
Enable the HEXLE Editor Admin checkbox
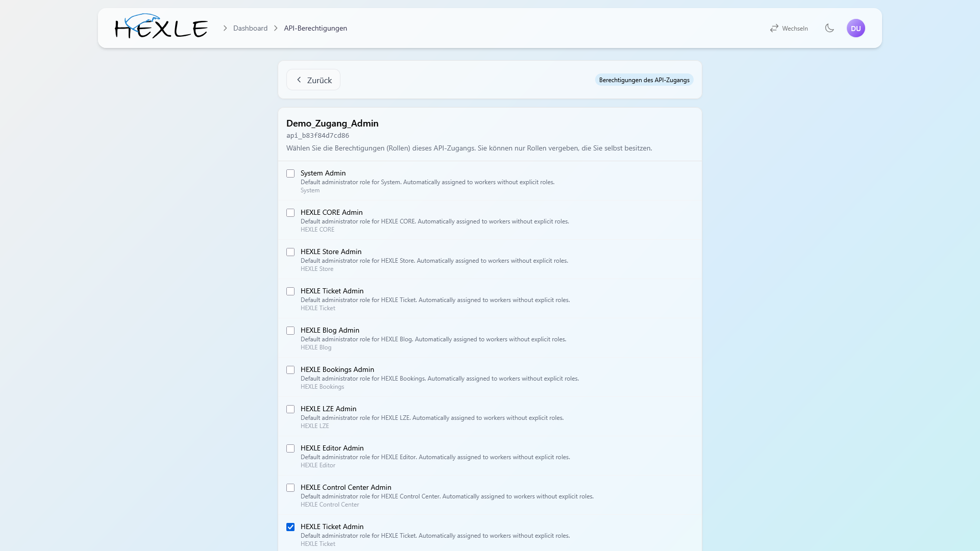tap(290, 448)
